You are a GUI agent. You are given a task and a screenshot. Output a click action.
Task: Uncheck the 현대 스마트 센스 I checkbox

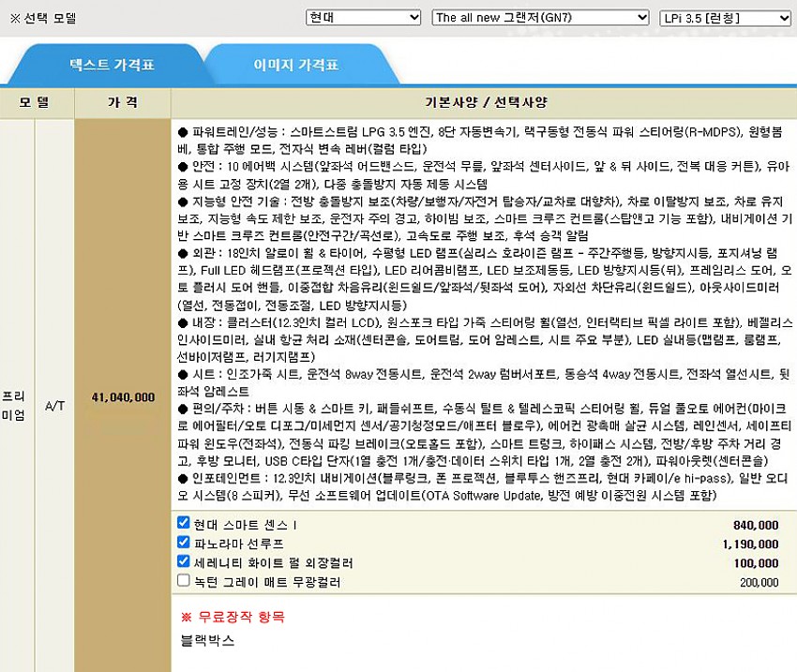[184, 524]
